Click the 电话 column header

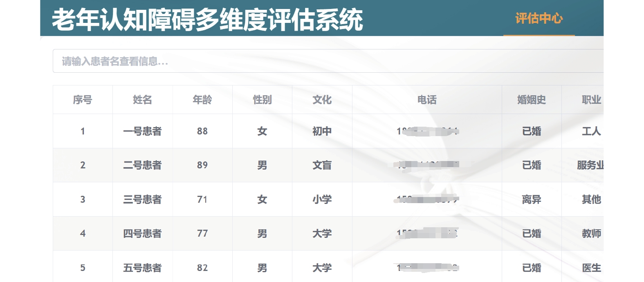point(427,100)
